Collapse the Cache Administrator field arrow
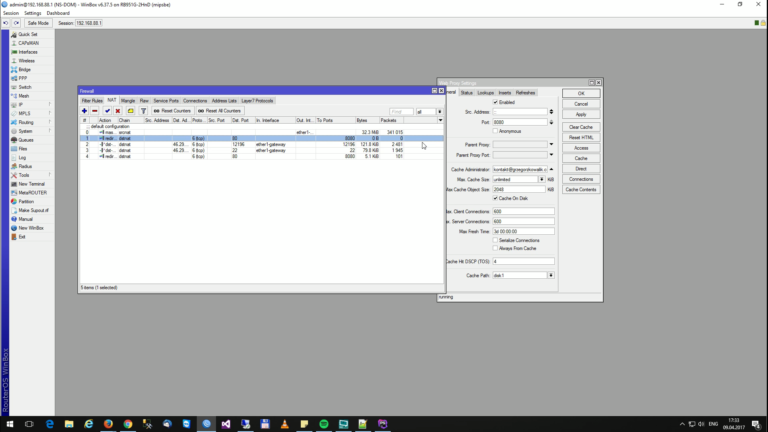This screenshot has width=768, height=432. [551, 169]
